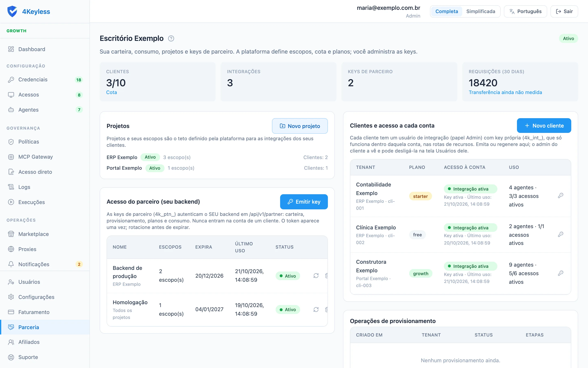Viewport: 588px width, 368px height.
Task: Click the Backend de produção key name
Action: (127, 272)
